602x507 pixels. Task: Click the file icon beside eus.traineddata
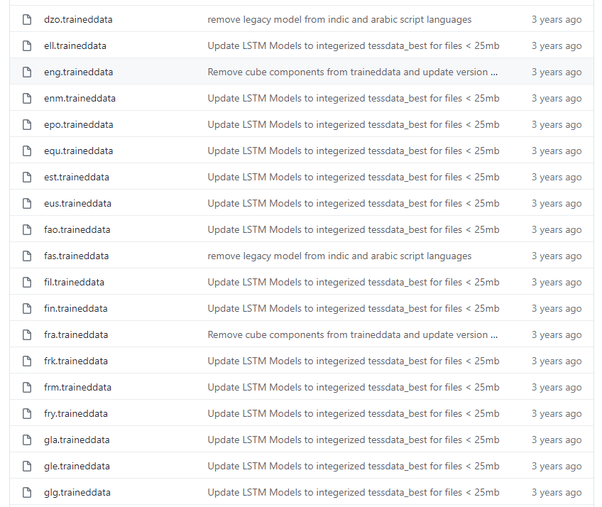[27, 203]
